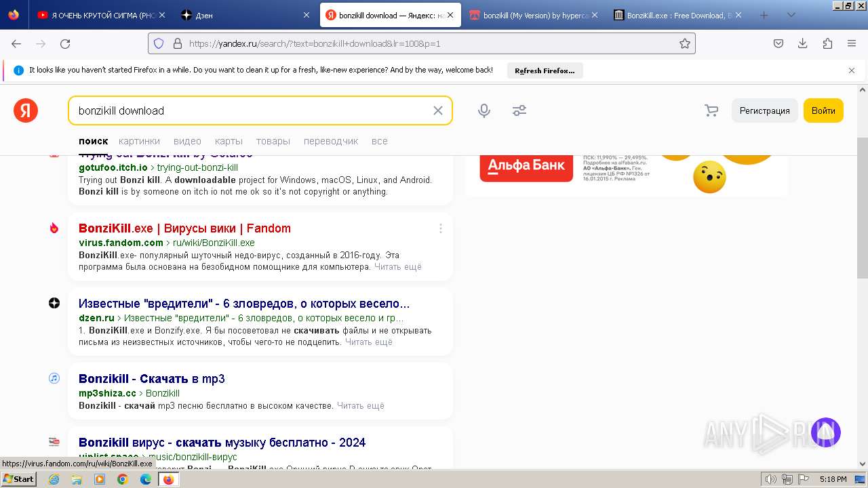The image size is (868, 488).
Task: Open Bonzikill Скачать в mp3 result
Action: (152, 379)
